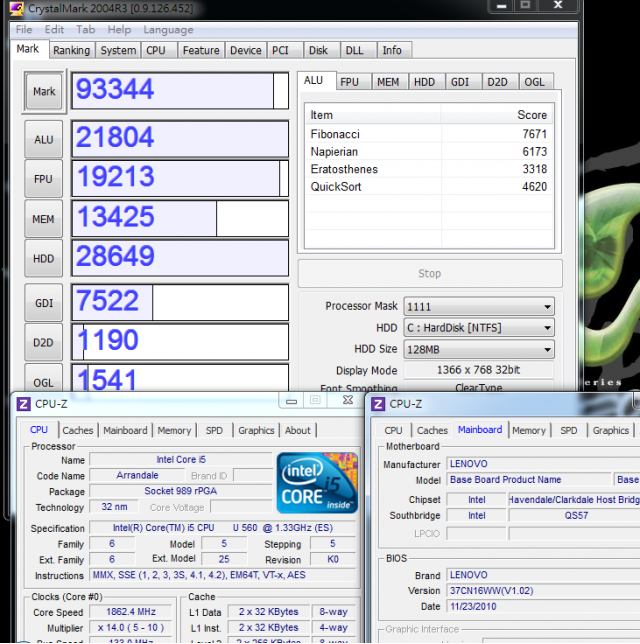Run the FPU benchmark button
The width and height of the screenshot is (640, 644).
pyautogui.click(x=44, y=179)
